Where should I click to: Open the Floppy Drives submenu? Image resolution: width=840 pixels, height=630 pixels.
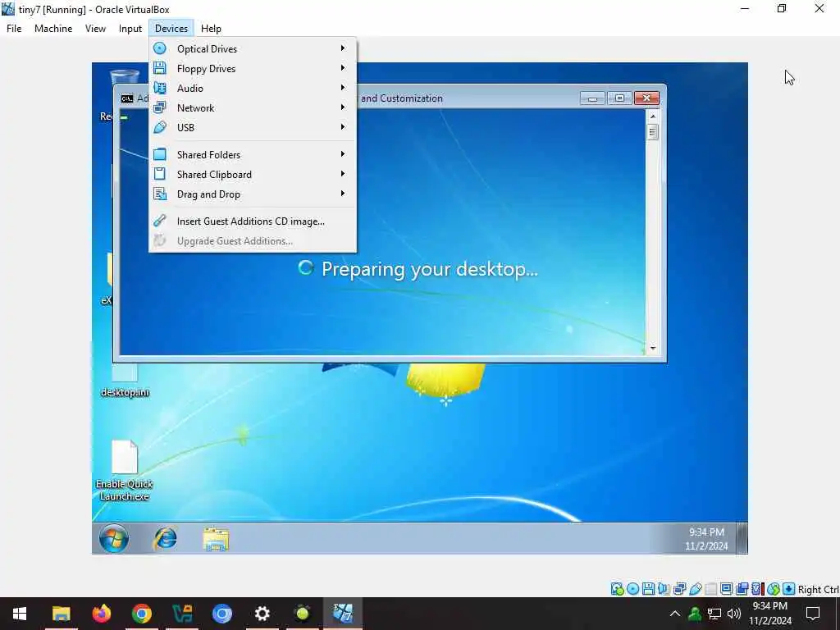[x=253, y=69]
